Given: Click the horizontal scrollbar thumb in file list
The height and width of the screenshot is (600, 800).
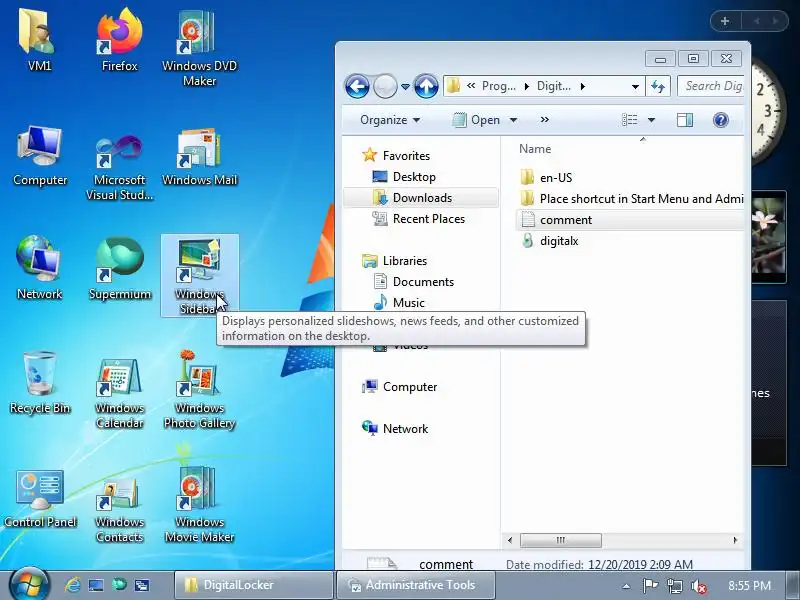Looking at the screenshot, I should 560,540.
